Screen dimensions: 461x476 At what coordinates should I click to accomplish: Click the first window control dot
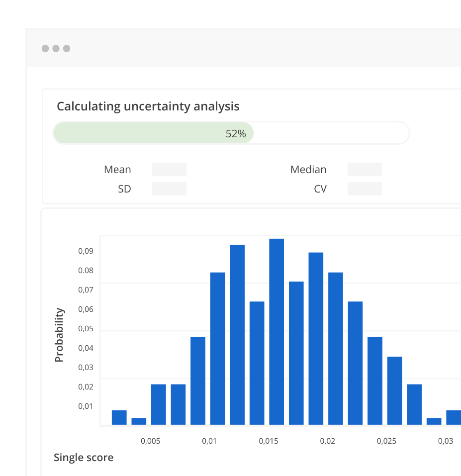point(44,48)
